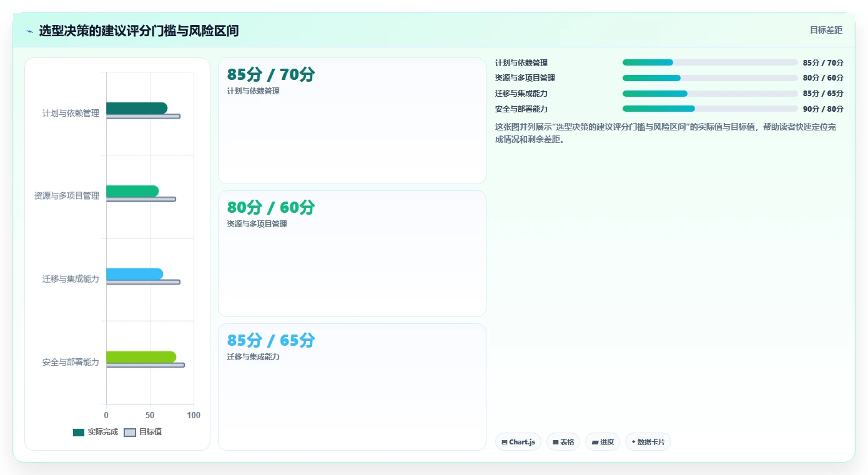Click 计划与依赖管理 label in progress list
Screen dimensions: 868x475
click(521, 62)
